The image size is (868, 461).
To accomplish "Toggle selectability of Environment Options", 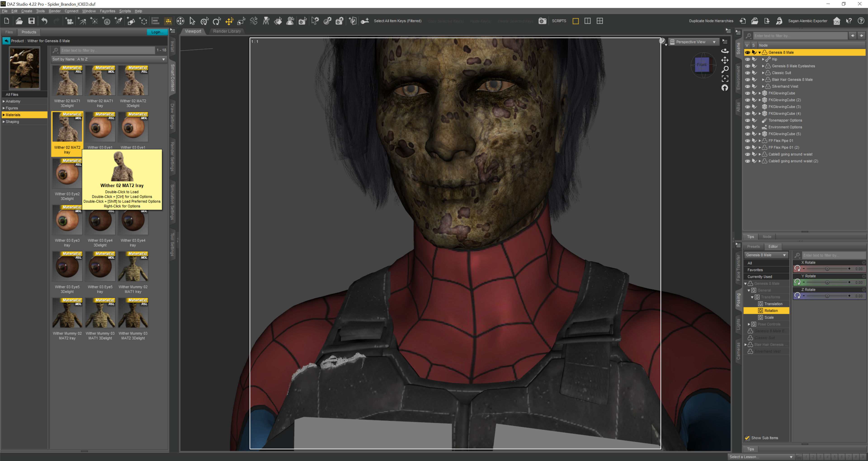I will pos(755,127).
